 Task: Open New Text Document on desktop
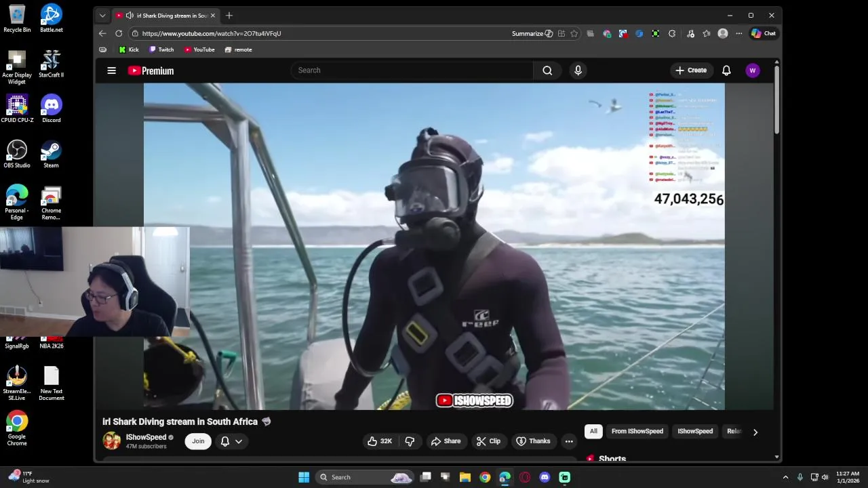(51, 384)
